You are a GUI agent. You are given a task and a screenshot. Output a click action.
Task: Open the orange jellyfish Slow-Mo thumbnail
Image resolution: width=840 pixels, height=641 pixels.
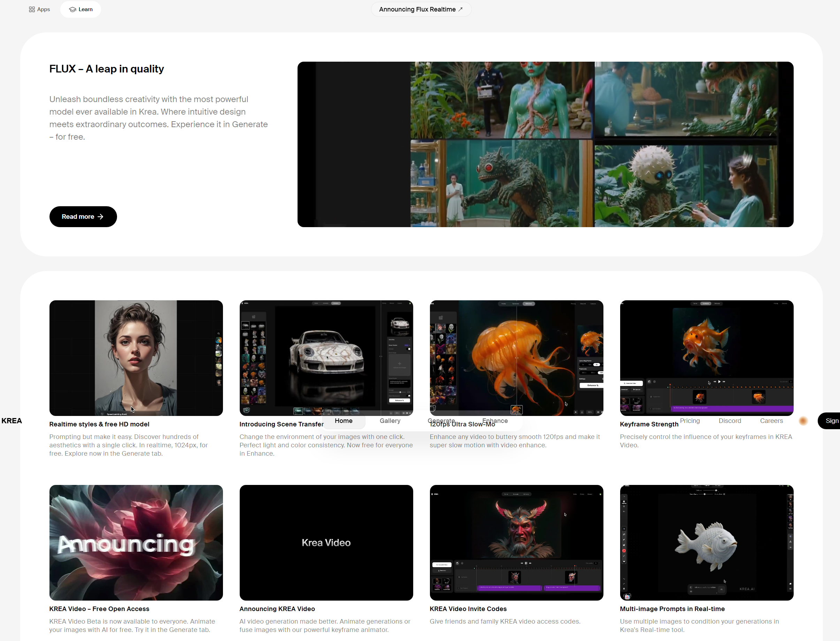[516, 357]
